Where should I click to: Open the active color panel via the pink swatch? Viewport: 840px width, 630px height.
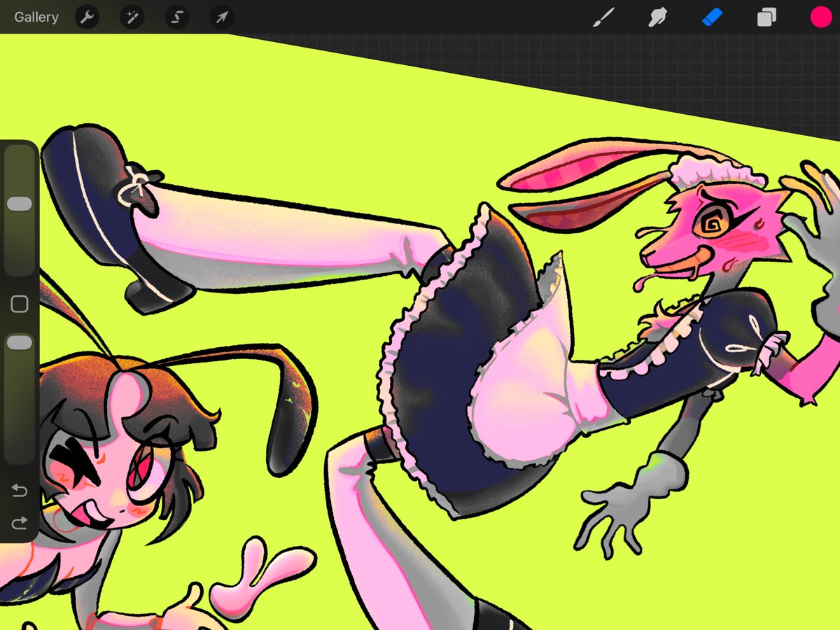click(x=820, y=17)
